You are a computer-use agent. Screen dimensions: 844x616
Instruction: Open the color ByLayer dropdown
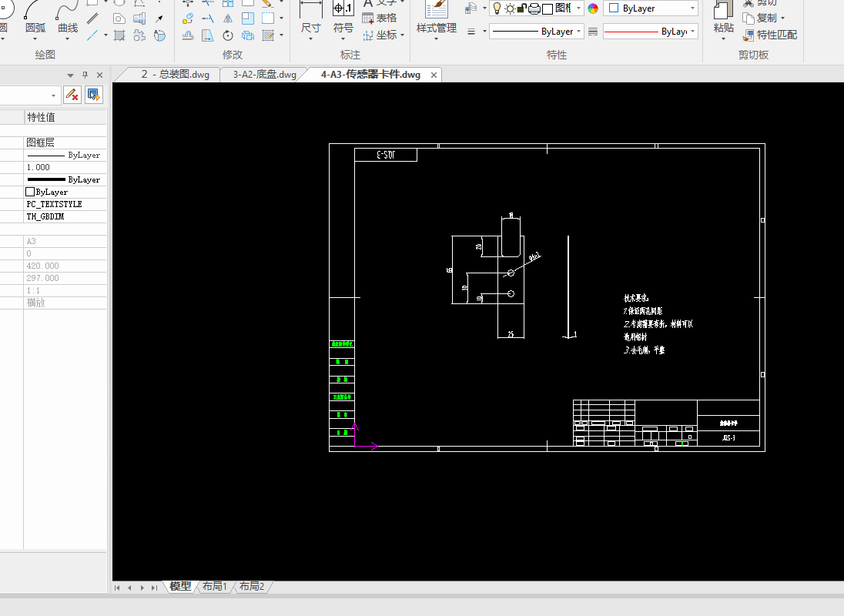692,8
